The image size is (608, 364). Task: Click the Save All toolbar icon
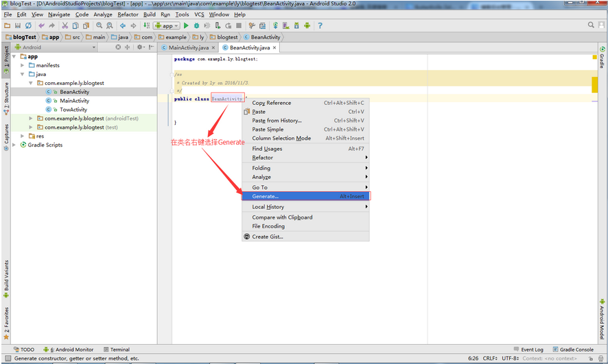coord(17,25)
